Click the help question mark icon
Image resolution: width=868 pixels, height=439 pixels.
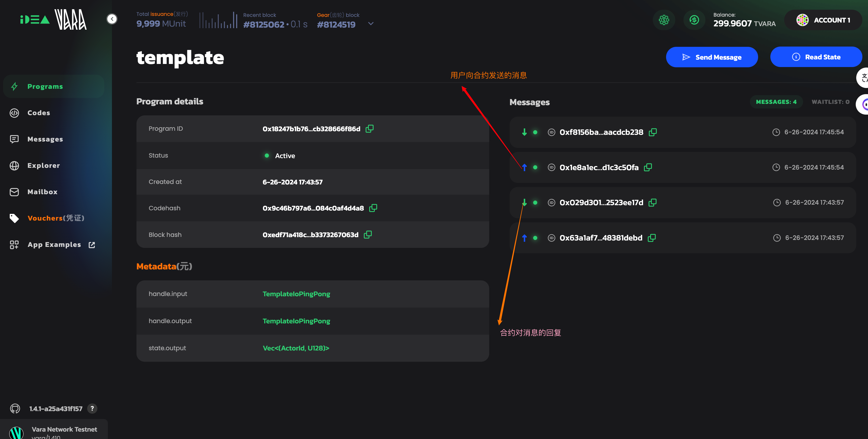click(92, 408)
